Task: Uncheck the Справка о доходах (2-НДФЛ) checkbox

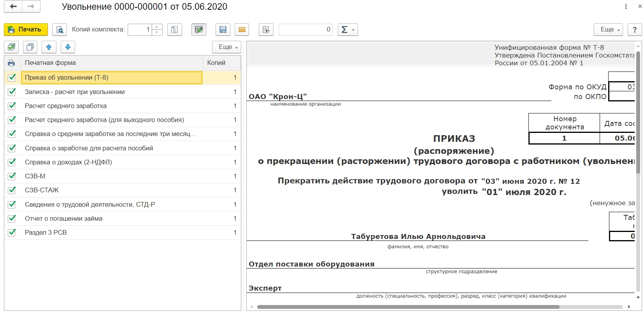Action: (x=12, y=162)
